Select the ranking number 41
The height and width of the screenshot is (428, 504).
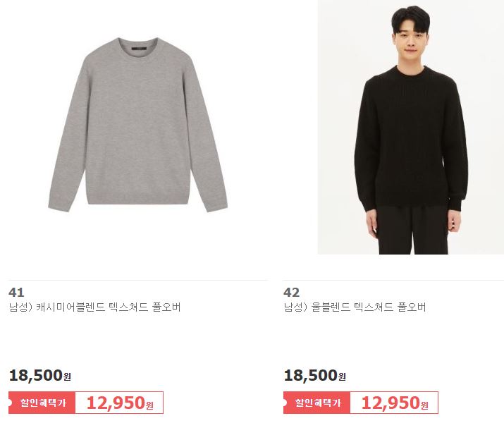16,293
